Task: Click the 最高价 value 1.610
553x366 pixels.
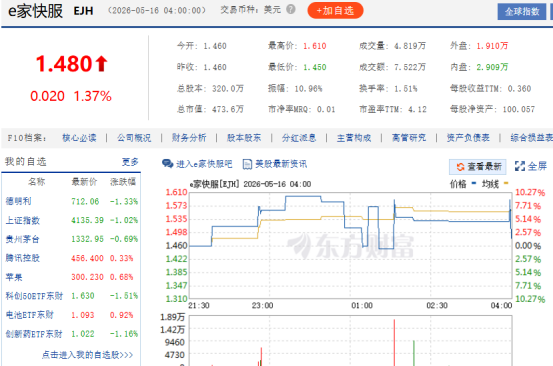Action: pos(315,46)
